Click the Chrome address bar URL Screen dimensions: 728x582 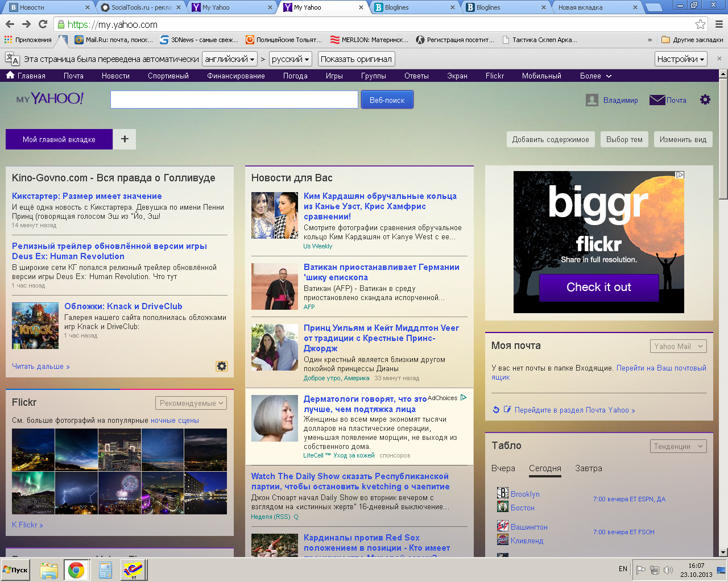coord(113,24)
